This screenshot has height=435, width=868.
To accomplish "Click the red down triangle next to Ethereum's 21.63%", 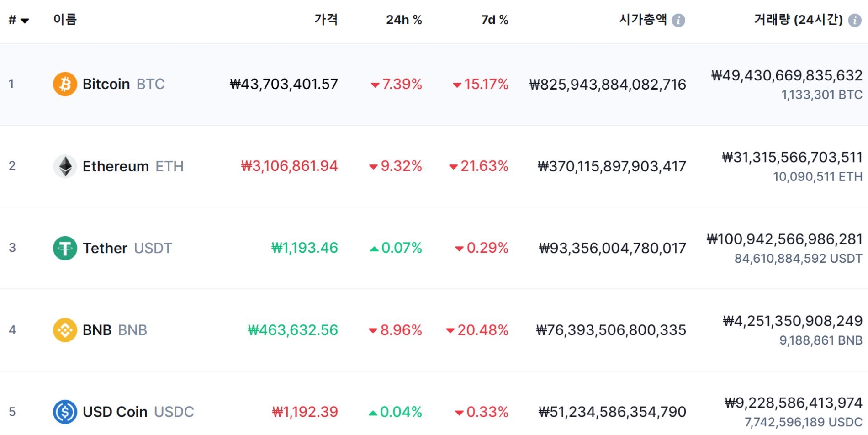I will (x=454, y=166).
